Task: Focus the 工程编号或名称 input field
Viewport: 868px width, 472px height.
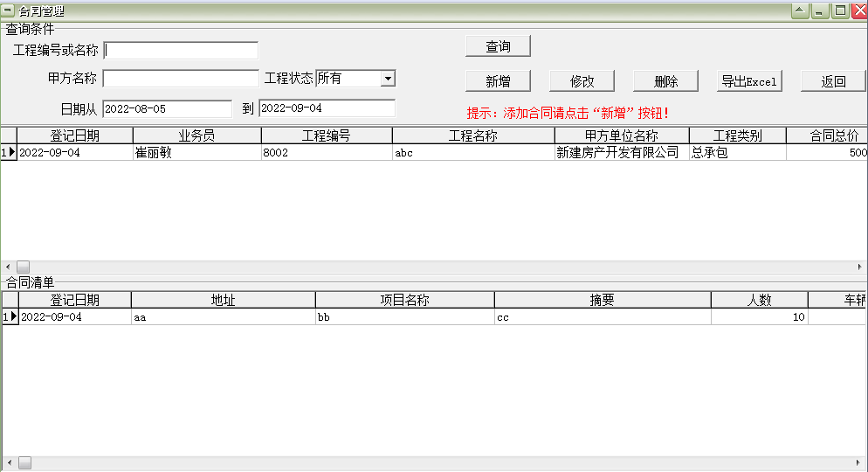Action: coord(181,51)
